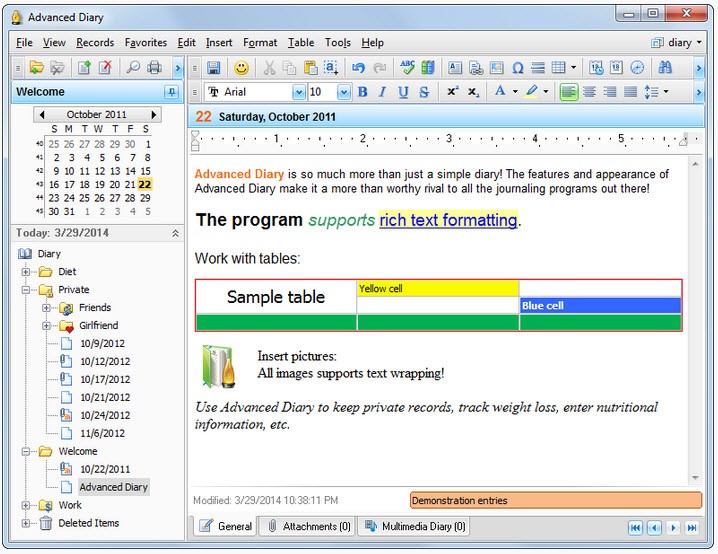The width and height of the screenshot is (718, 554).
Task: Enable center text alignment
Action: (x=589, y=92)
